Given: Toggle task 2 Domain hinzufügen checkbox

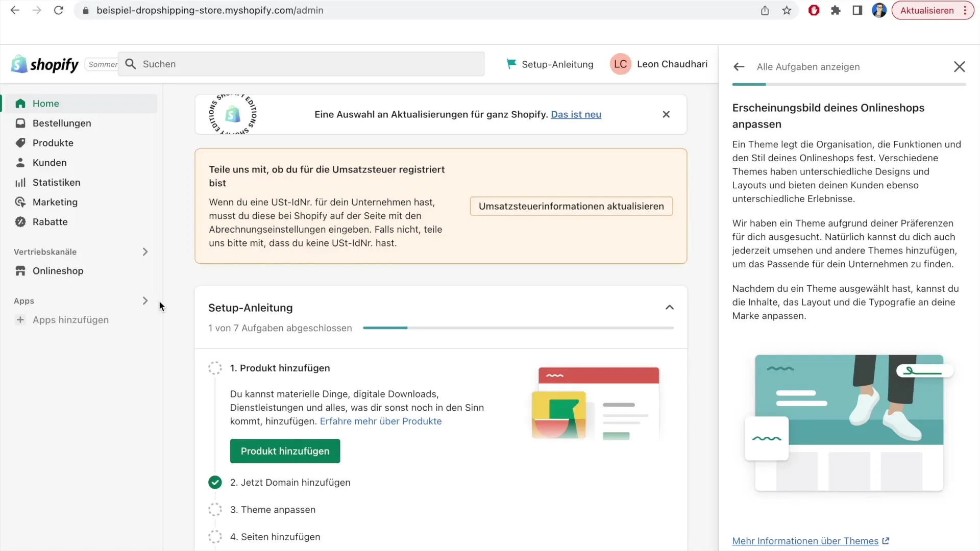Looking at the screenshot, I should (215, 482).
